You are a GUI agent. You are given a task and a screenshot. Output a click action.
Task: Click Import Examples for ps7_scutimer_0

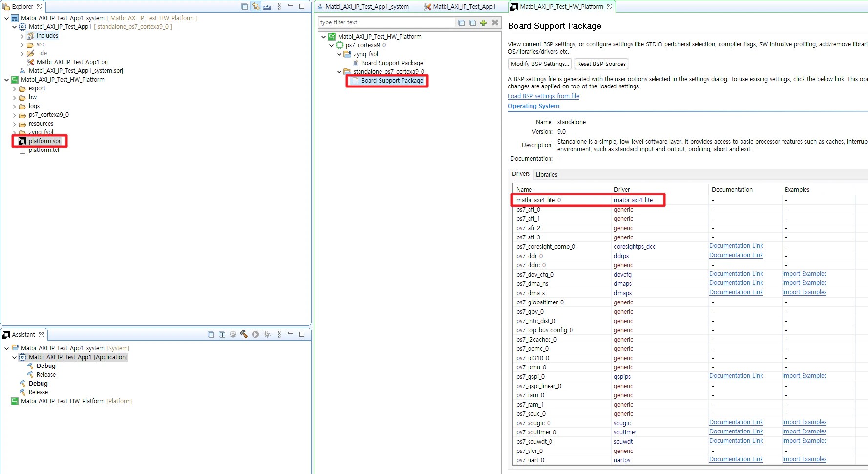pos(804,431)
